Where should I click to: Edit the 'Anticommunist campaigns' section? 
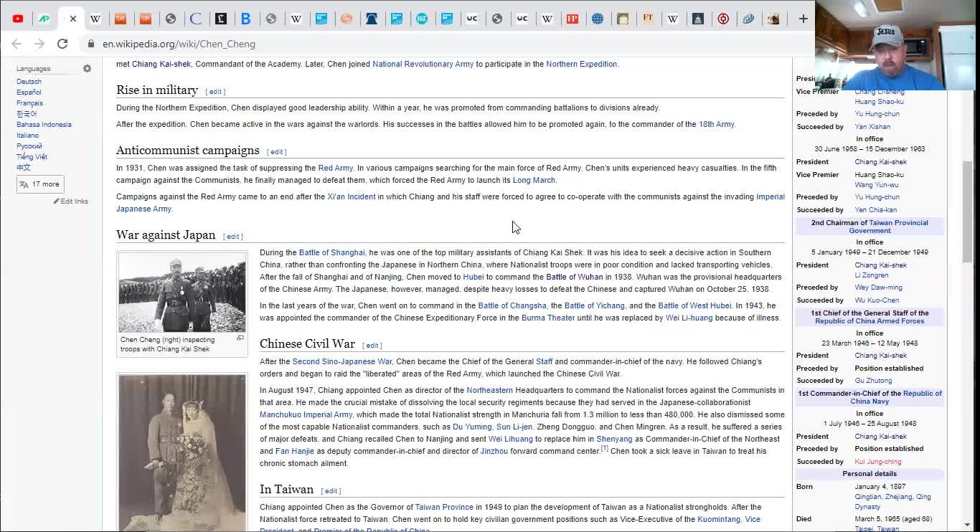click(277, 152)
